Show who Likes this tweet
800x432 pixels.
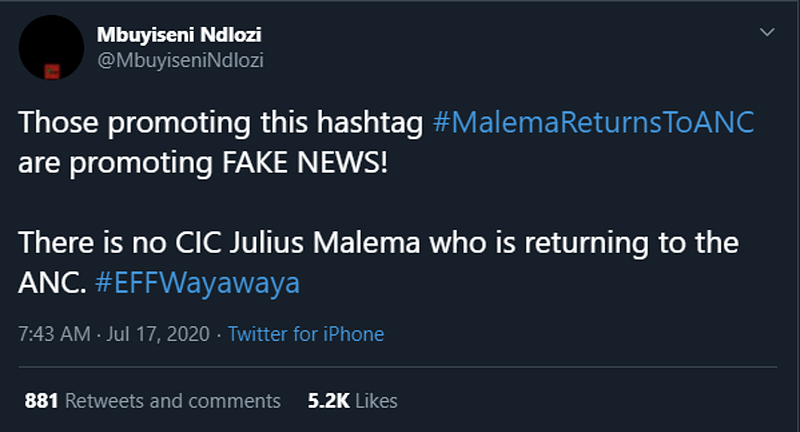click(x=376, y=401)
